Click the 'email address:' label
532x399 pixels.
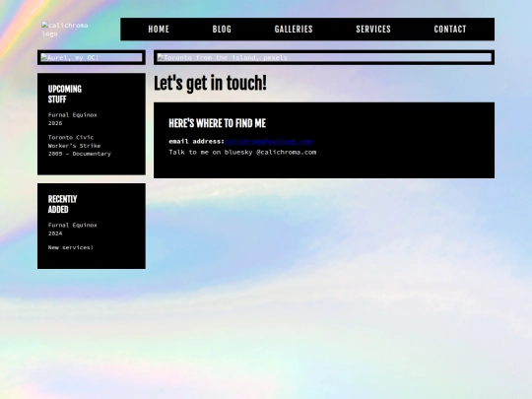[x=196, y=141]
